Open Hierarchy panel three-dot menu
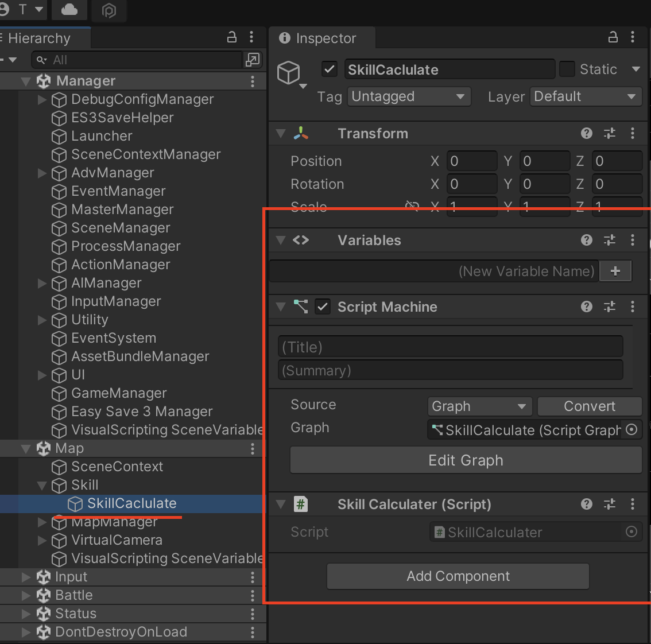The height and width of the screenshot is (644, 651). (251, 37)
